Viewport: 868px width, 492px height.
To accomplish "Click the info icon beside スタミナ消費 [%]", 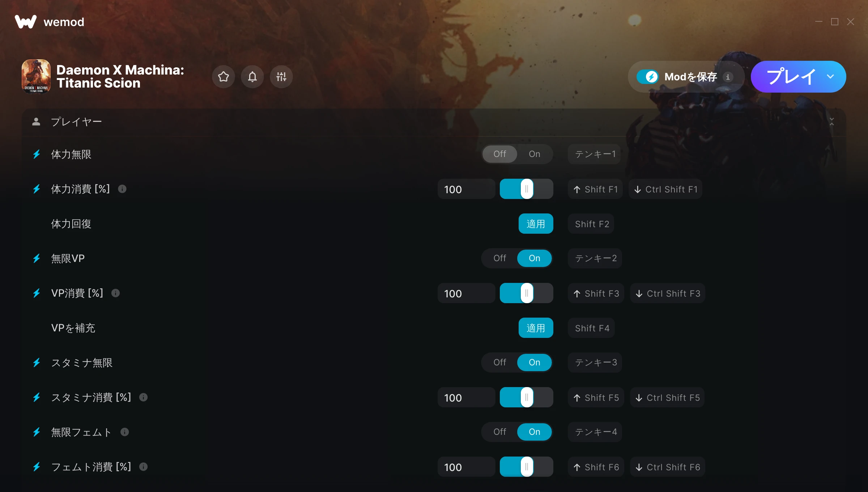I will [x=144, y=397].
